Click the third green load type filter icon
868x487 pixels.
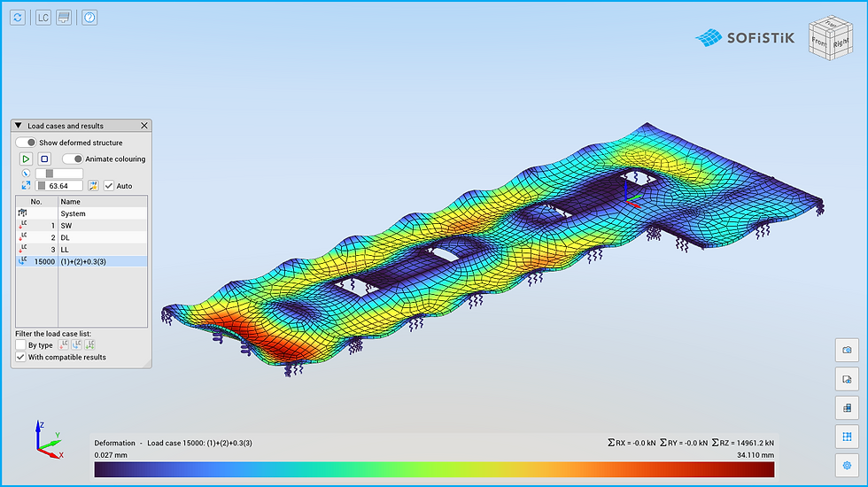[x=89, y=344]
